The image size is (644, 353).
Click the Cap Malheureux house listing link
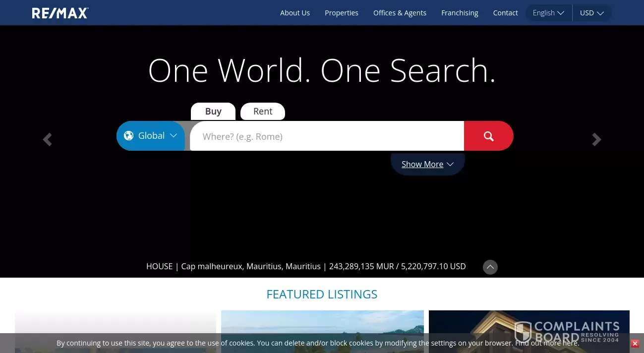[x=306, y=266]
